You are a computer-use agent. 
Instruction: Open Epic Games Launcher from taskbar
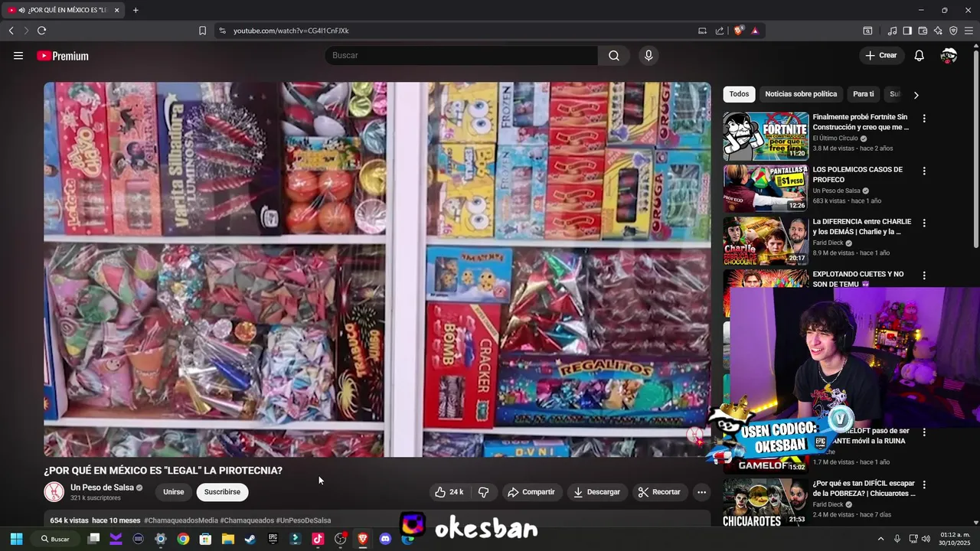coord(273,539)
